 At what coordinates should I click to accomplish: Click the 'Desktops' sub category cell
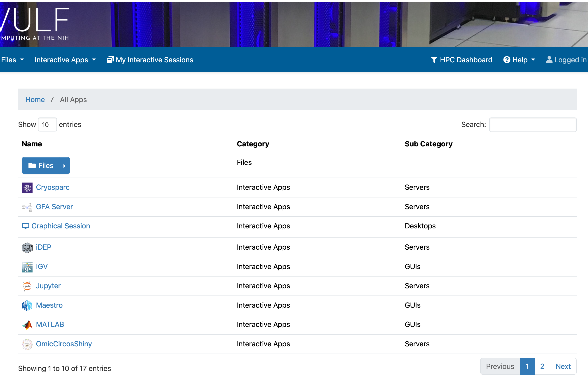[x=420, y=226]
